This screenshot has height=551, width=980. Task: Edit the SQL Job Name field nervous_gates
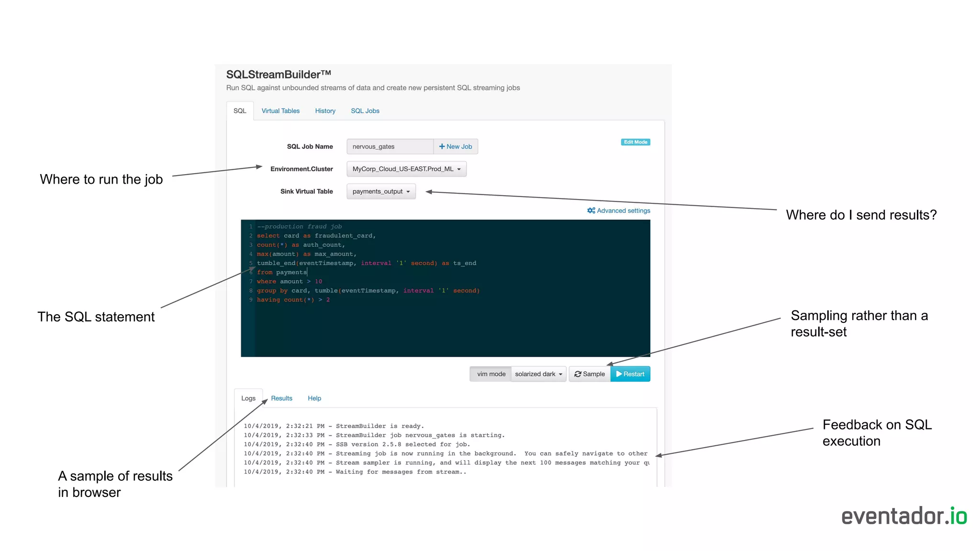tap(390, 146)
